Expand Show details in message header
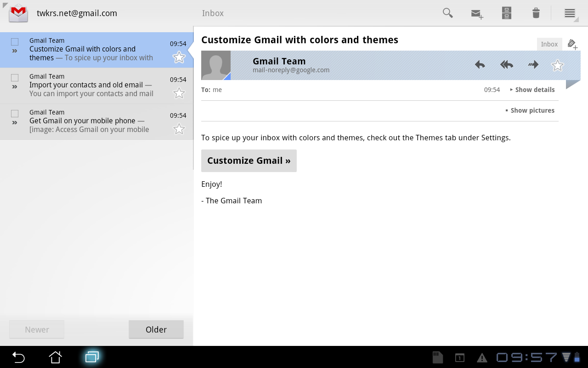The height and width of the screenshot is (368, 588). [532, 90]
